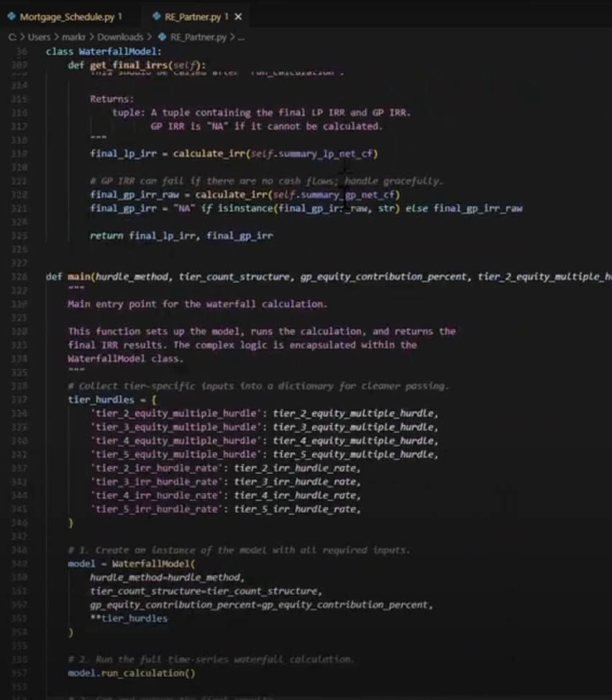Click docstring line 'This function sets up the model'
This screenshot has height=700, width=612.
click(x=262, y=331)
